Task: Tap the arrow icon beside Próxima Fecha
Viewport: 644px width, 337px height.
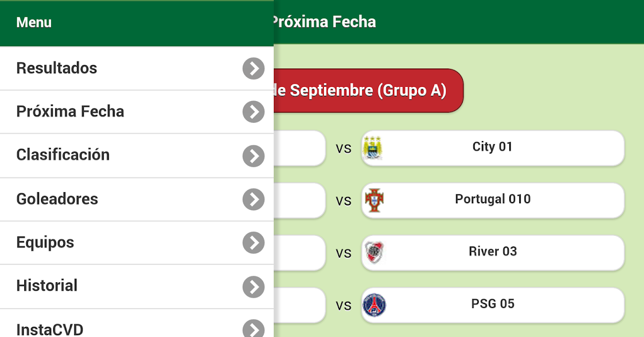Action: 254,112
